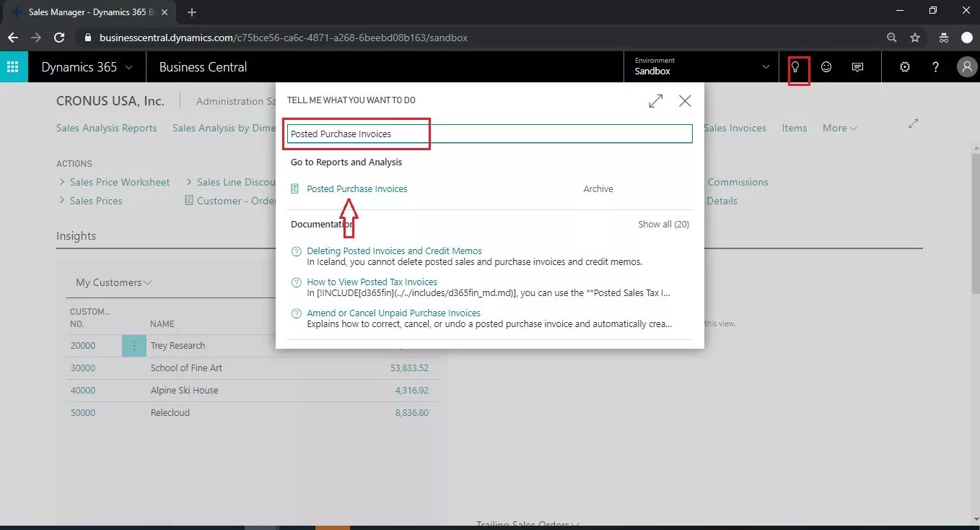Close the Tell Me search dialog
980x530 pixels.
684,100
